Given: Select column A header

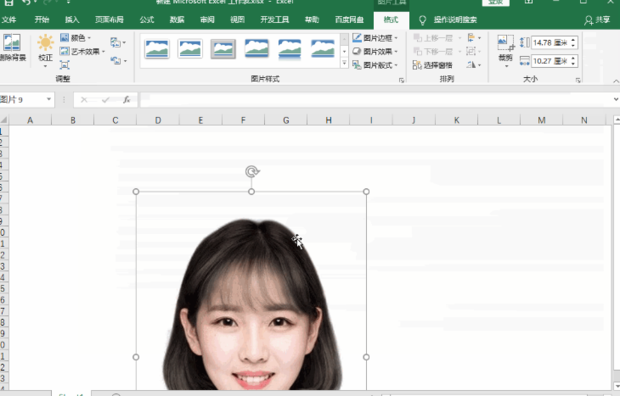Looking at the screenshot, I should point(30,120).
